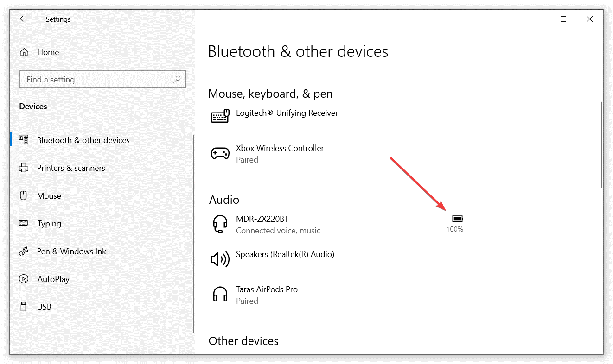The height and width of the screenshot is (364, 613).
Task: Select Logitech Unifying Receiver device
Action: [x=287, y=113]
